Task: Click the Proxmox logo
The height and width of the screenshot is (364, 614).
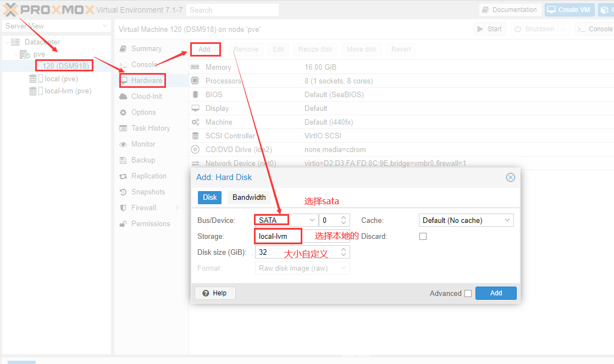Action: pyautogui.click(x=49, y=10)
